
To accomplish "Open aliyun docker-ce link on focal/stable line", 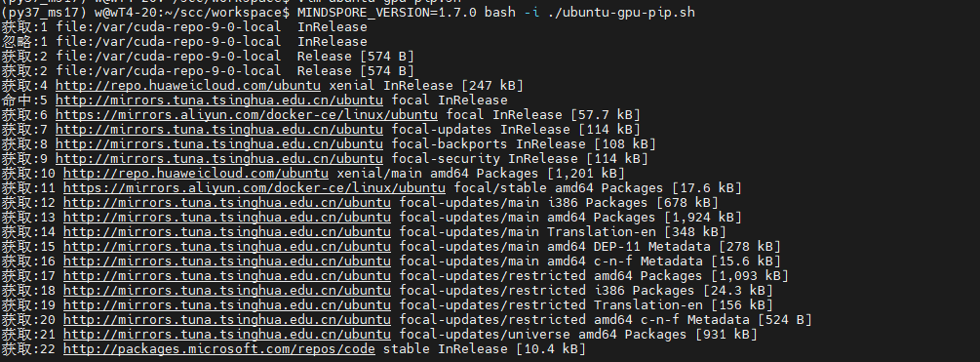I will click(x=255, y=188).
